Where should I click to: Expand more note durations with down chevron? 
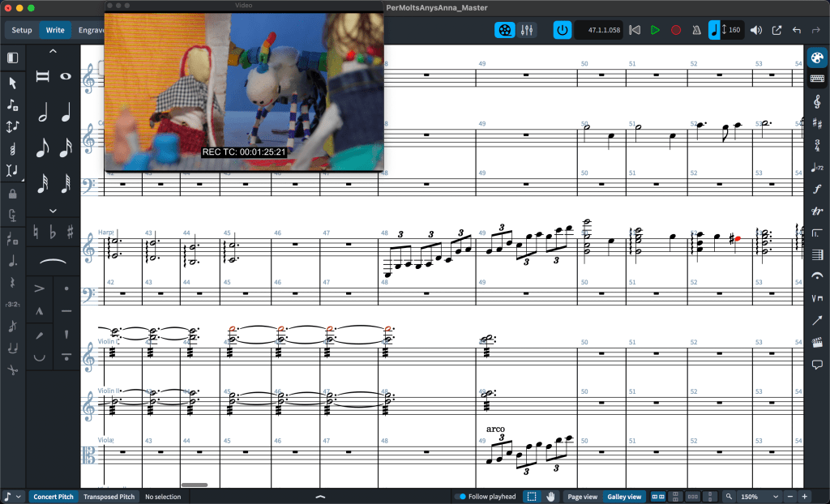click(x=53, y=211)
